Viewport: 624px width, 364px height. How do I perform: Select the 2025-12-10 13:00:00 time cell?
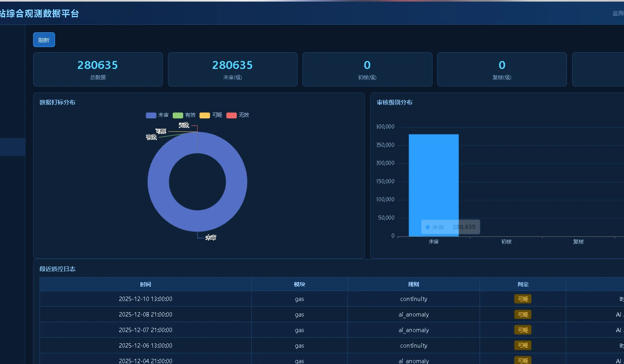146,299
